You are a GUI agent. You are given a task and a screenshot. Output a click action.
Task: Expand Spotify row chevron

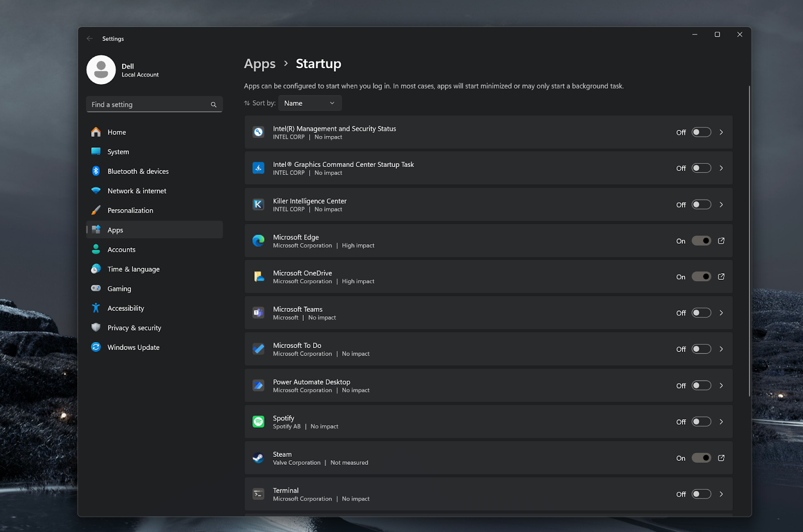coord(721,422)
